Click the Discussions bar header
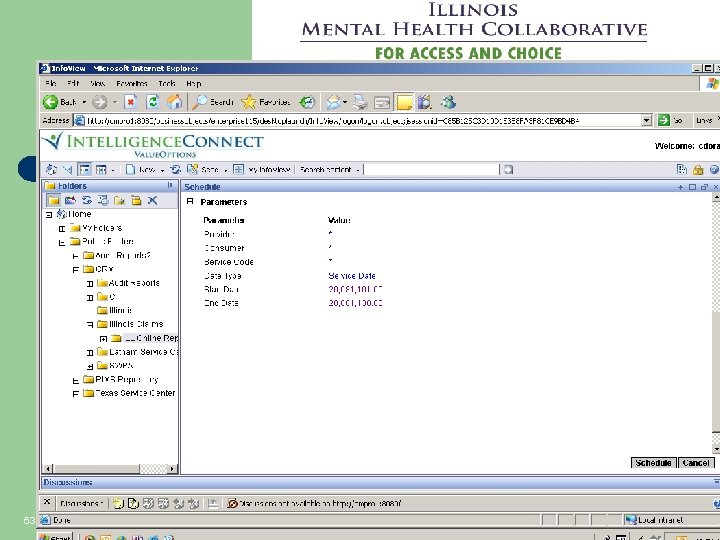 (379, 482)
